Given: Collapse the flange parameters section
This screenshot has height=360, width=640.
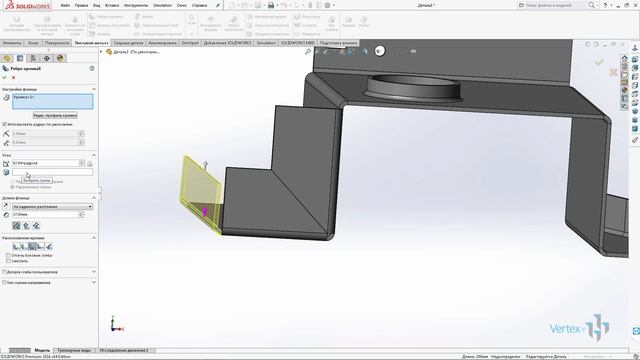Looking at the screenshot, I should pos(93,89).
